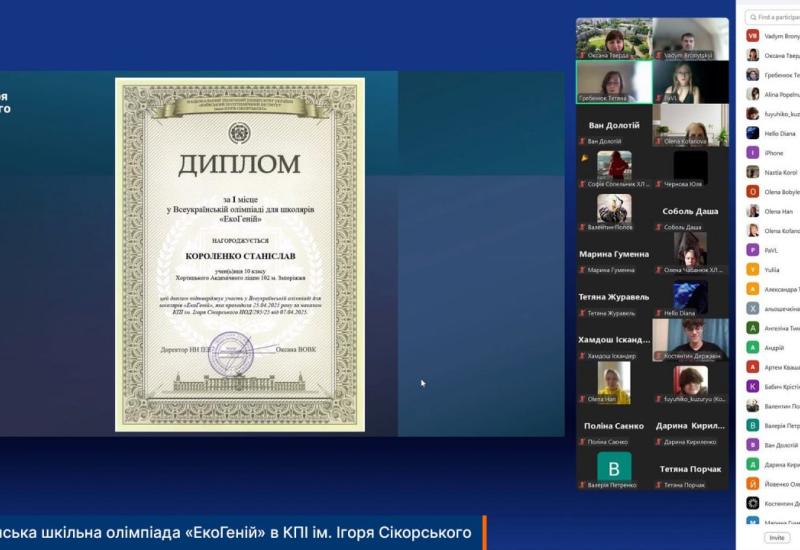Click Olena Bobyleva's orange O avatar

coord(752,192)
